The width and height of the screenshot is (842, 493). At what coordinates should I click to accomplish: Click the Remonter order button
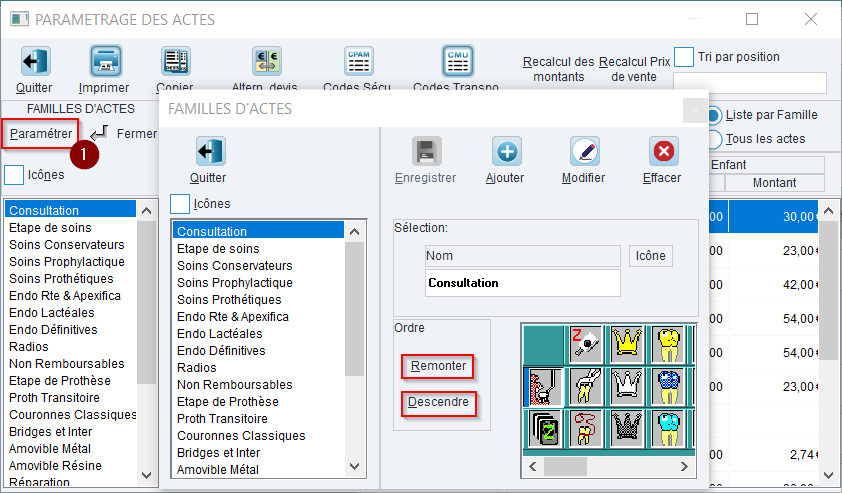(438, 366)
